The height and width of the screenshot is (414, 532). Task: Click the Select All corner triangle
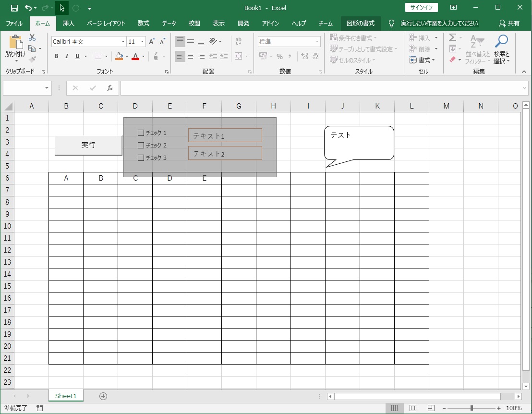point(8,107)
